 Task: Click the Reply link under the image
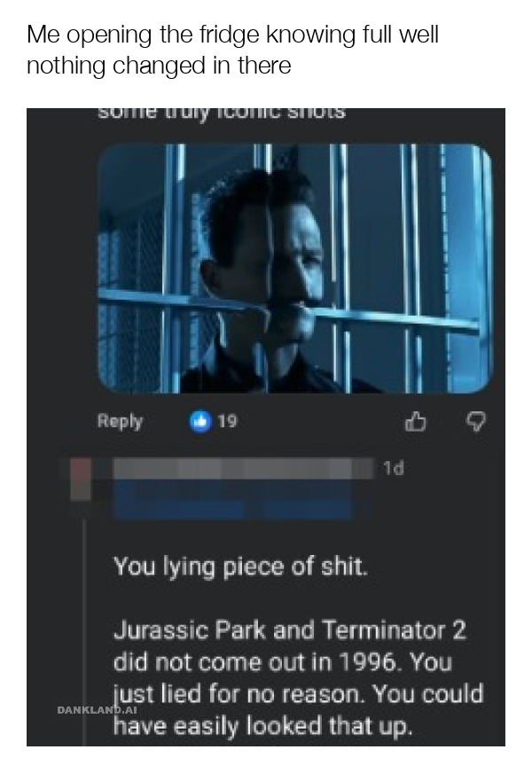[120, 421]
